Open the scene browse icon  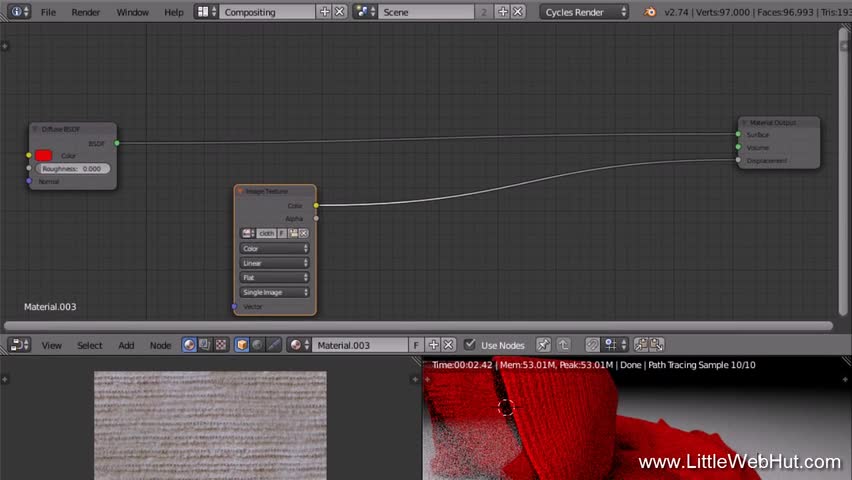366,11
